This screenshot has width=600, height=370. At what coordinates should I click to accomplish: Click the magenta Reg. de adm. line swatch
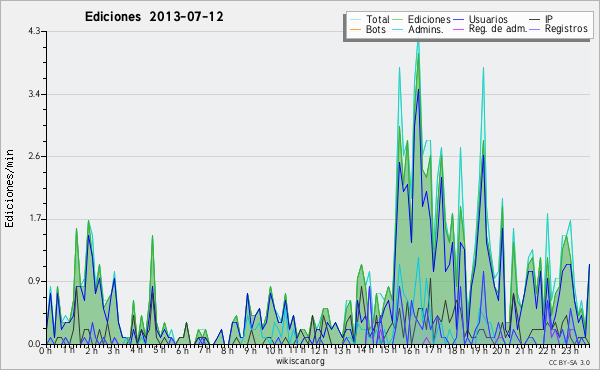(458, 29)
